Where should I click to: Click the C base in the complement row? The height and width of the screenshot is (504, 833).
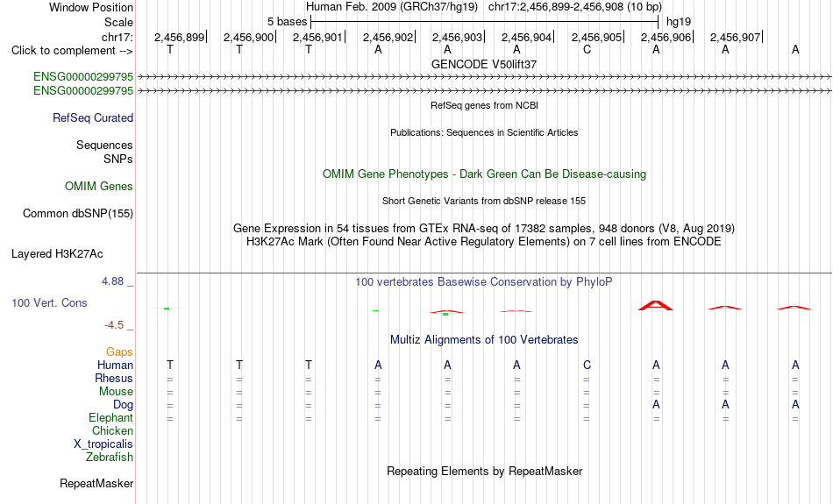(x=587, y=49)
